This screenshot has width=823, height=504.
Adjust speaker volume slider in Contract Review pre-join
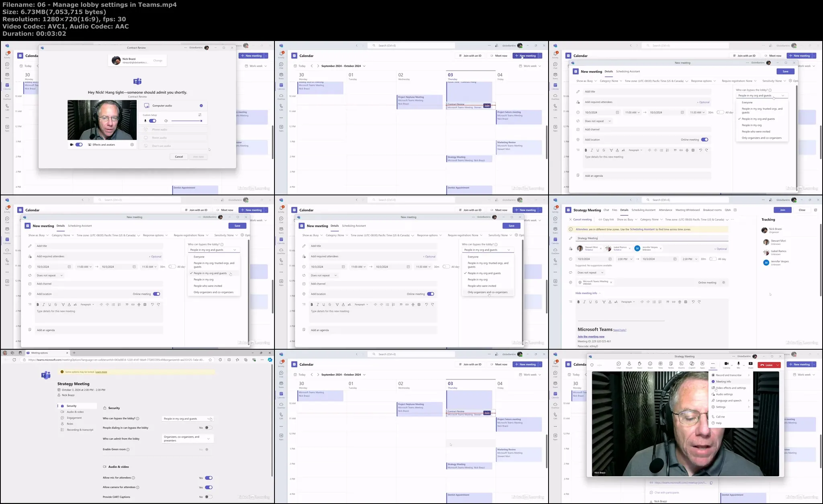[x=186, y=121]
